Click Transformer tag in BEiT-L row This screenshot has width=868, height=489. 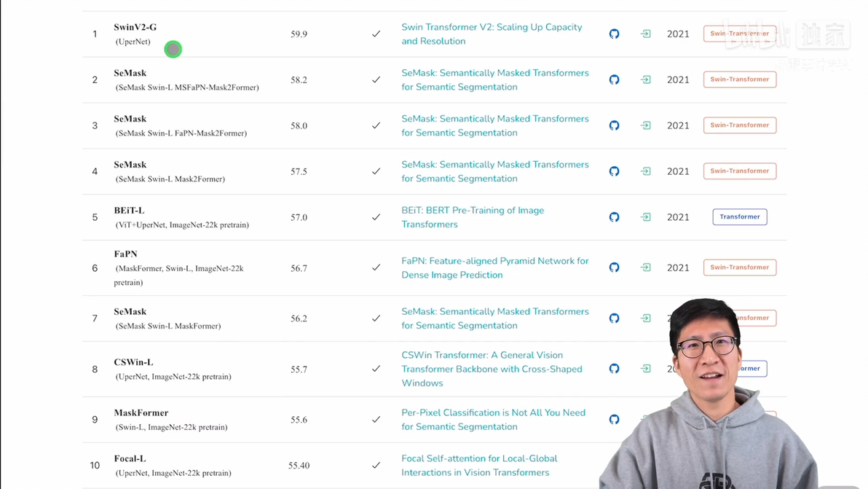coord(740,217)
